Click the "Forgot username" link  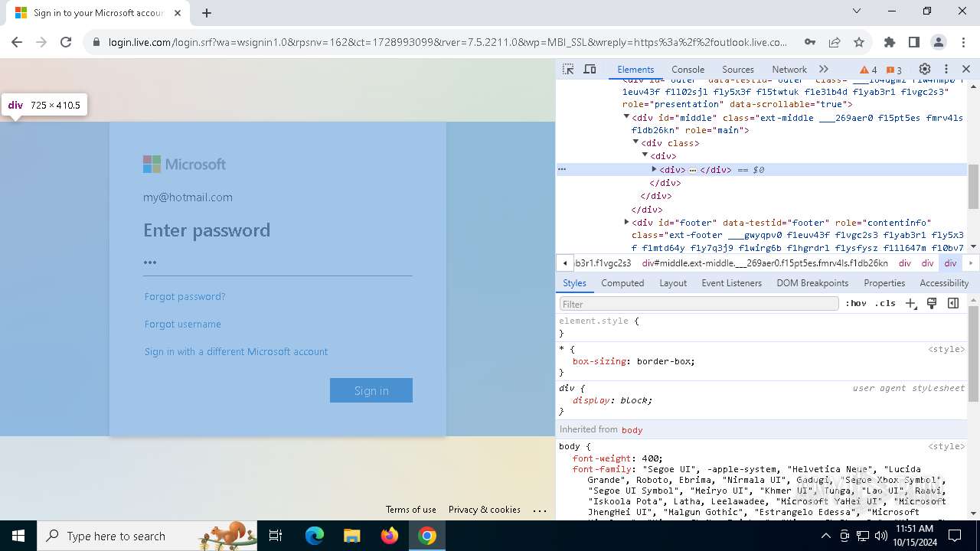[x=183, y=324]
